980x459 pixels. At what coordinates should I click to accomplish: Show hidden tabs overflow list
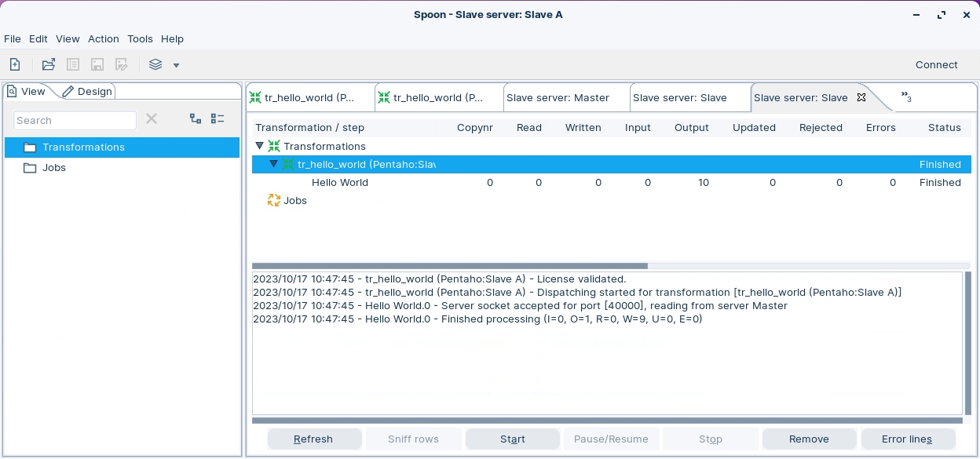point(906,97)
